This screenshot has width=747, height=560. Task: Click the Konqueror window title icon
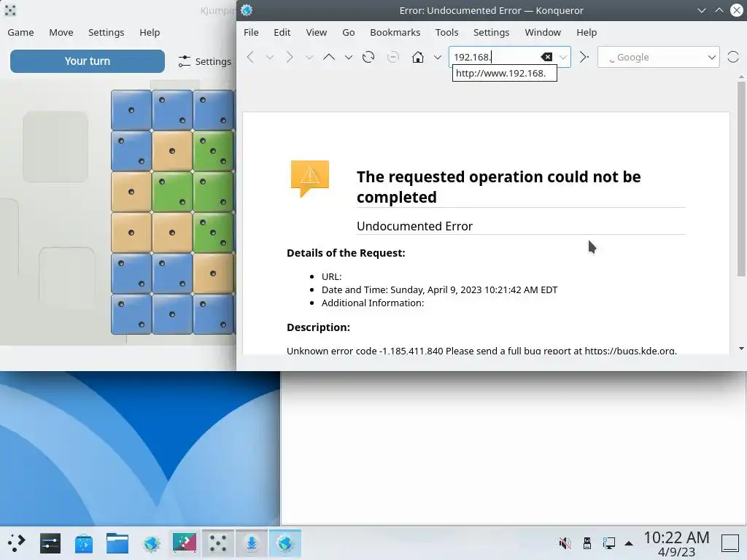247,10
